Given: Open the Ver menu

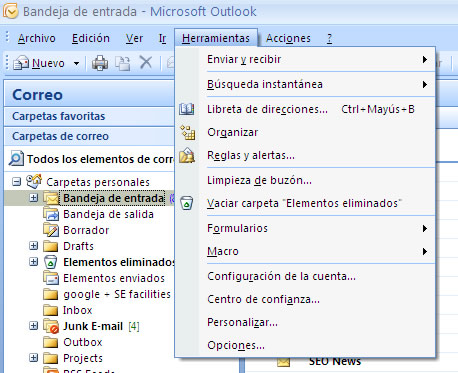Looking at the screenshot, I should tap(134, 38).
